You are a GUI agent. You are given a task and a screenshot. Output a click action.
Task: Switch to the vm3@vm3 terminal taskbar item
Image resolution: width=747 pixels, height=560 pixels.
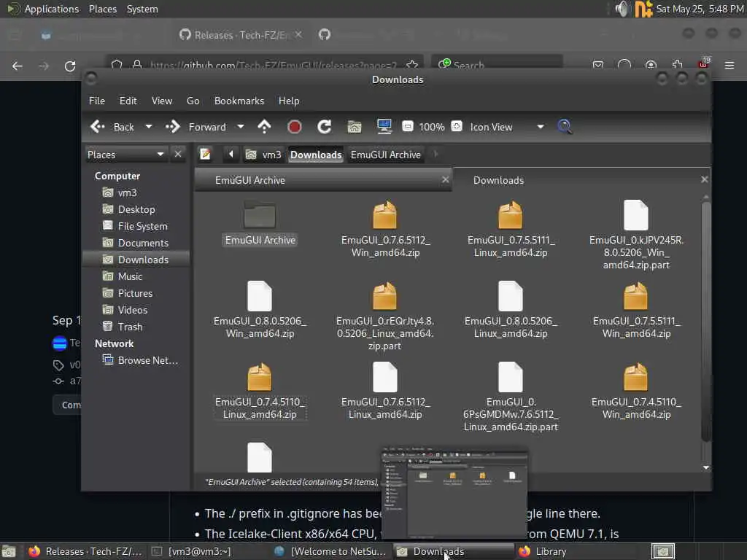click(192, 551)
